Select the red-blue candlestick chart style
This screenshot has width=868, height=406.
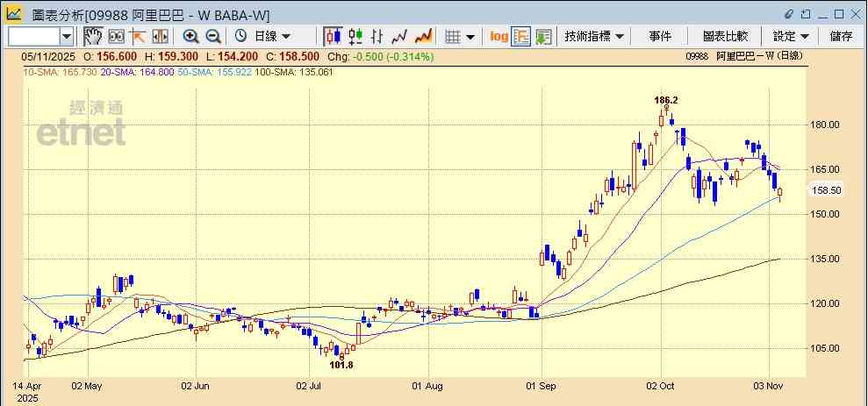(x=334, y=36)
